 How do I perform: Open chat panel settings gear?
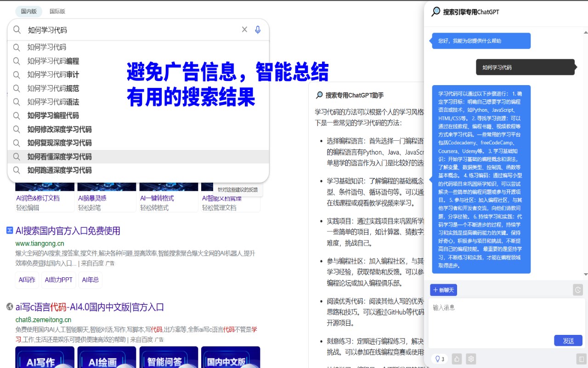pyautogui.click(x=470, y=359)
